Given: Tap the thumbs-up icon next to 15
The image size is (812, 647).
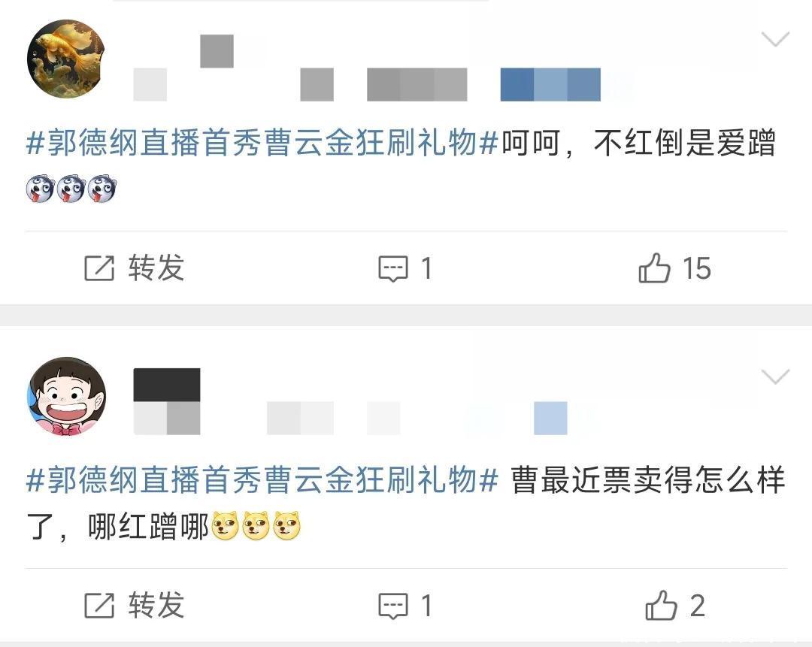Looking at the screenshot, I should point(654,268).
